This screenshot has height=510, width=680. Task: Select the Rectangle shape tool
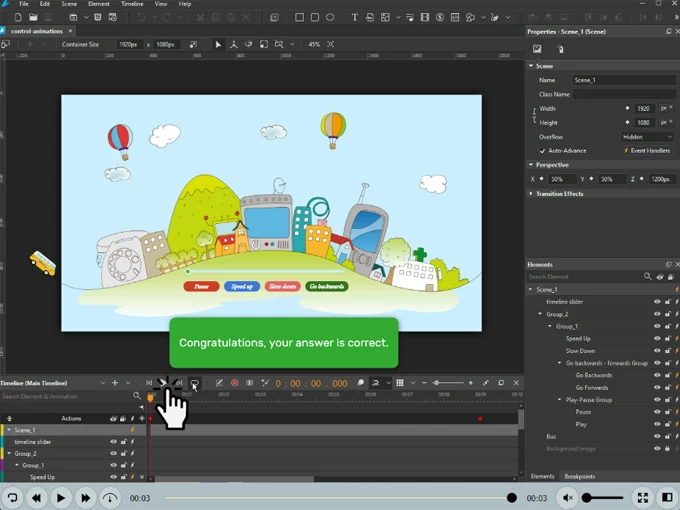click(299, 17)
